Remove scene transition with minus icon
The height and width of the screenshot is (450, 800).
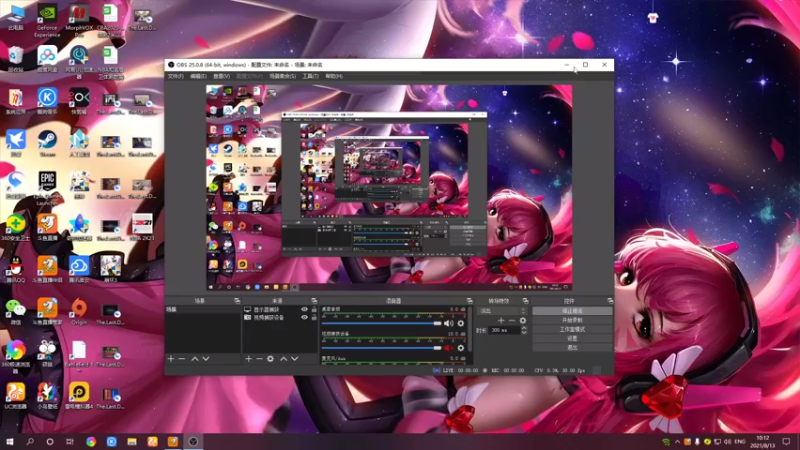[512, 320]
